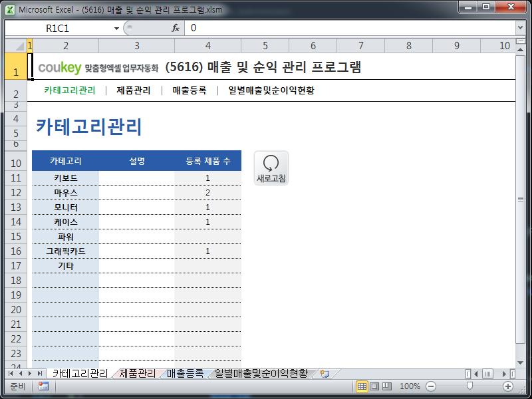Click the macro recording status bar icon
This screenshot has height=399, width=532.
tap(43, 386)
